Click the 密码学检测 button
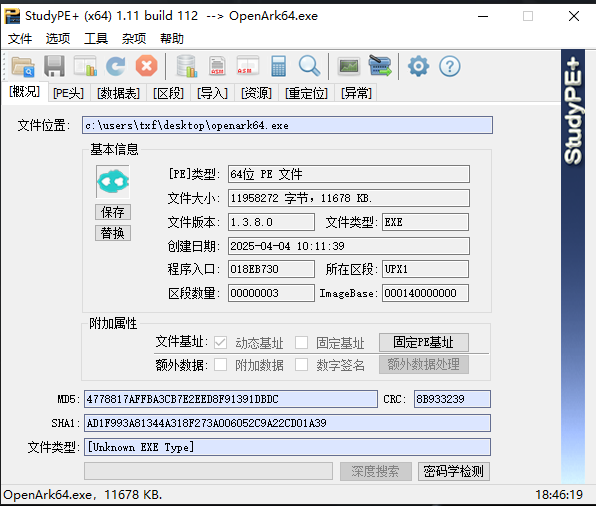596x506 pixels. 453,471
